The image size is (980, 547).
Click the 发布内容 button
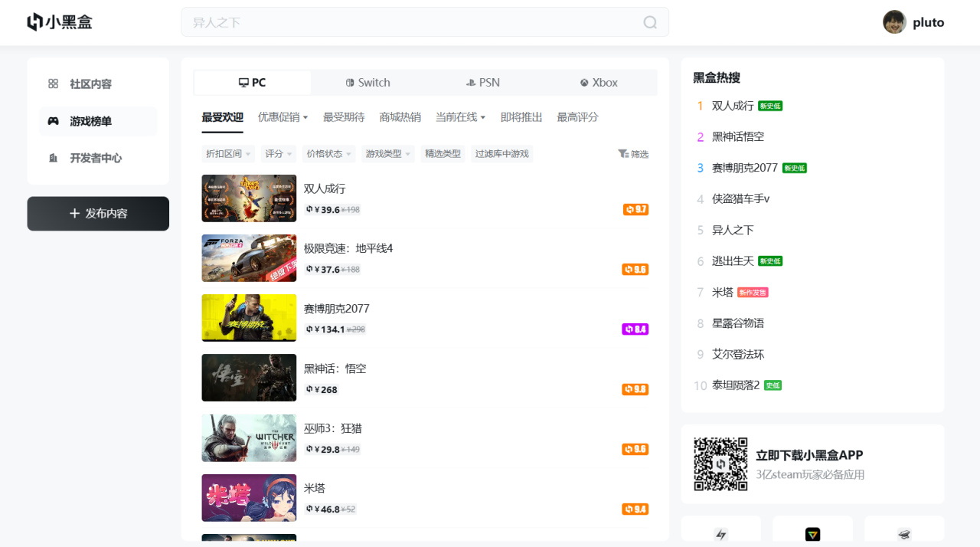click(x=98, y=214)
